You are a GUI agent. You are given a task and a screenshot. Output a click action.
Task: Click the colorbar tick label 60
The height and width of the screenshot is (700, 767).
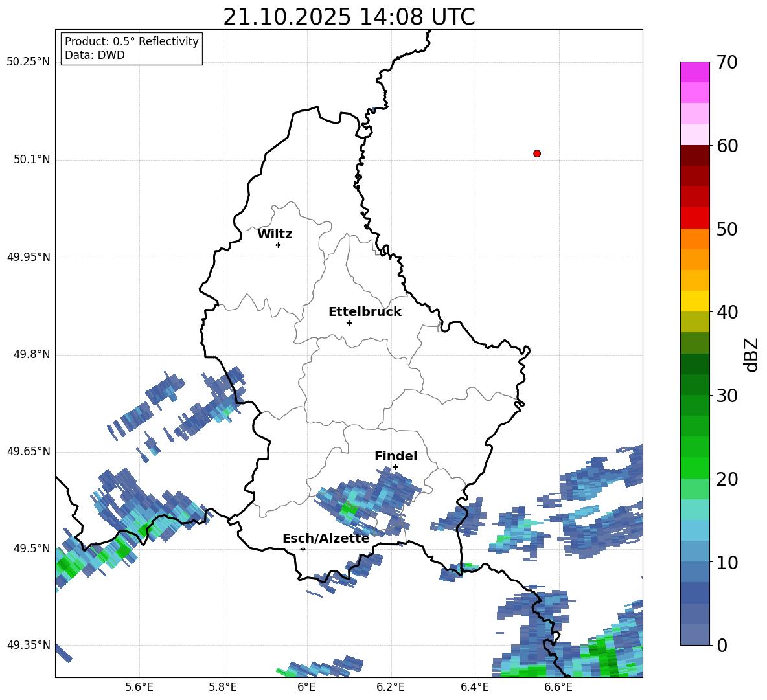pos(727,146)
